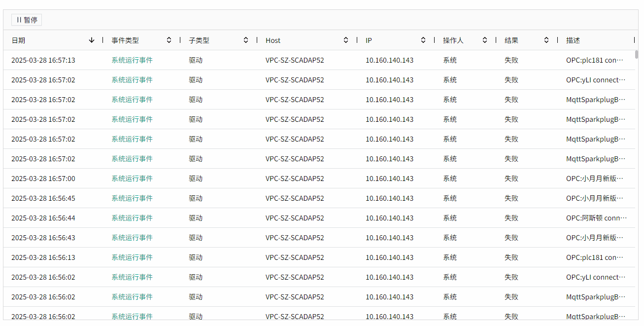Image resolution: width=644 pixels, height=326 pixels.
Task: Click sort icon in IP column
Action: [x=423, y=40]
